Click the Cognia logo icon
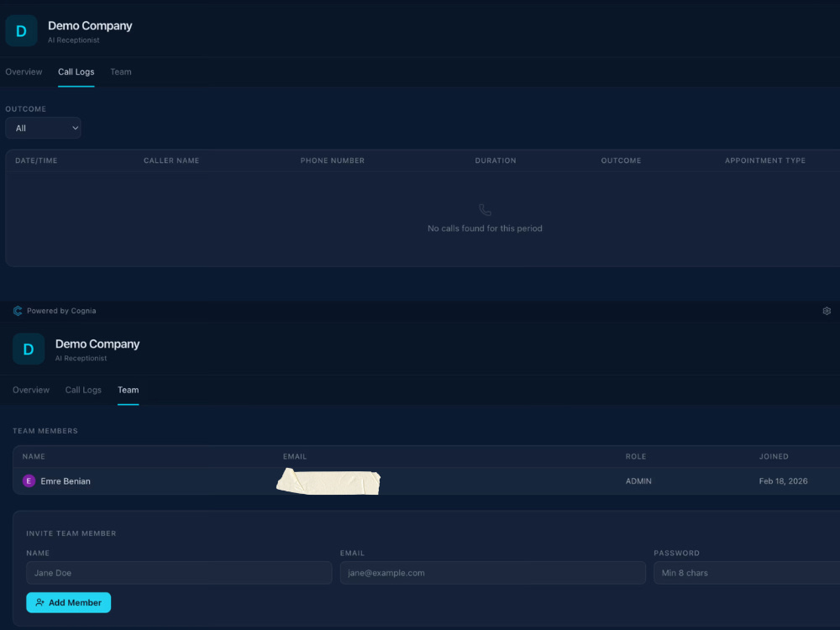Viewport: 840px width, 630px height. click(18, 311)
